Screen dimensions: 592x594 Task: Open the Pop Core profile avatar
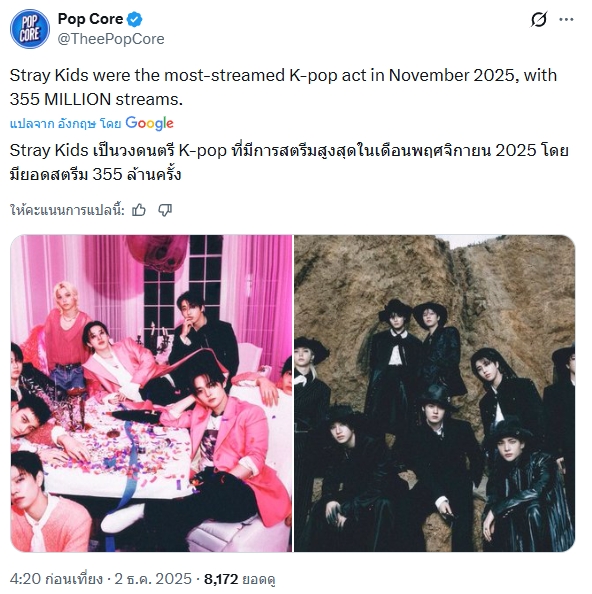pyautogui.click(x=30, y=29)
